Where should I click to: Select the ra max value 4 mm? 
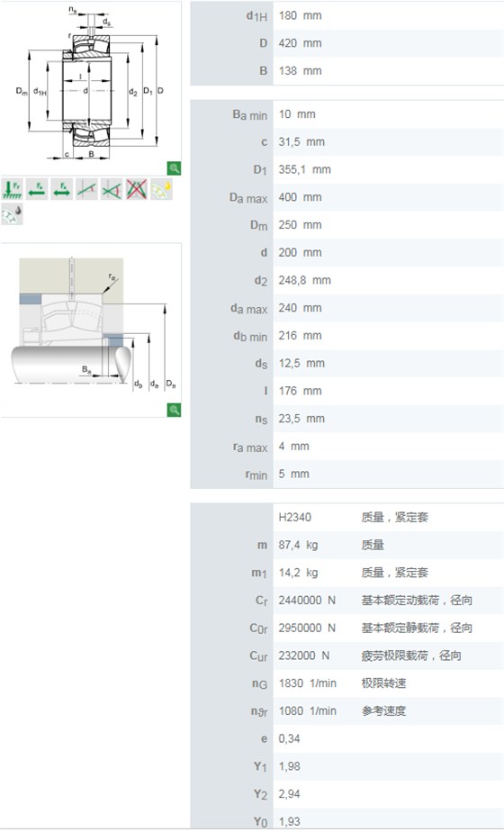point(294,447)
